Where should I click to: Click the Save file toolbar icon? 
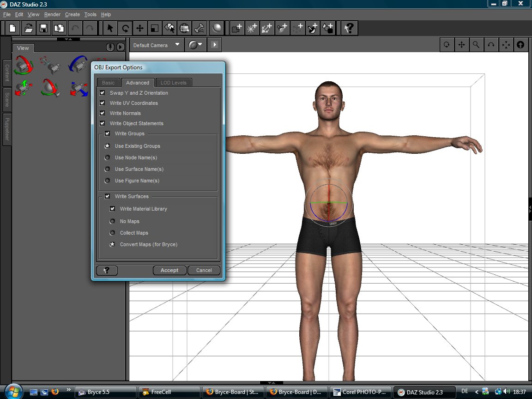coord(43,28)
